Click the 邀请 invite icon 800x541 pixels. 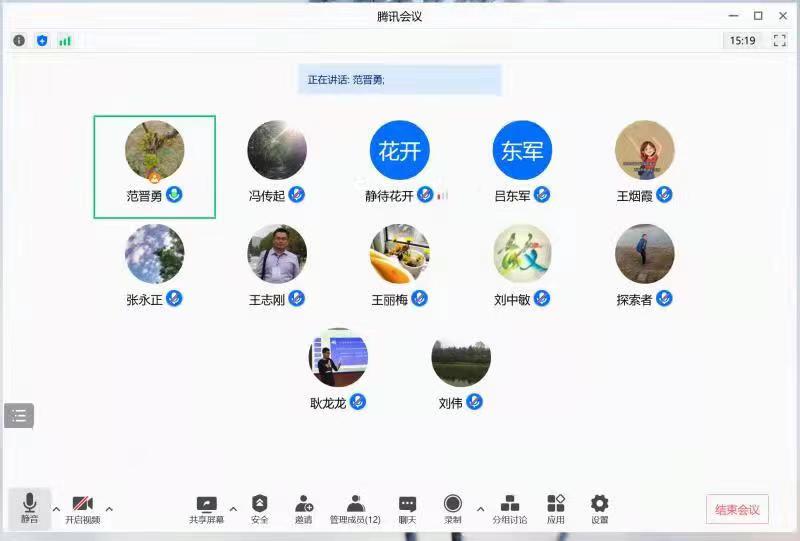303,508
